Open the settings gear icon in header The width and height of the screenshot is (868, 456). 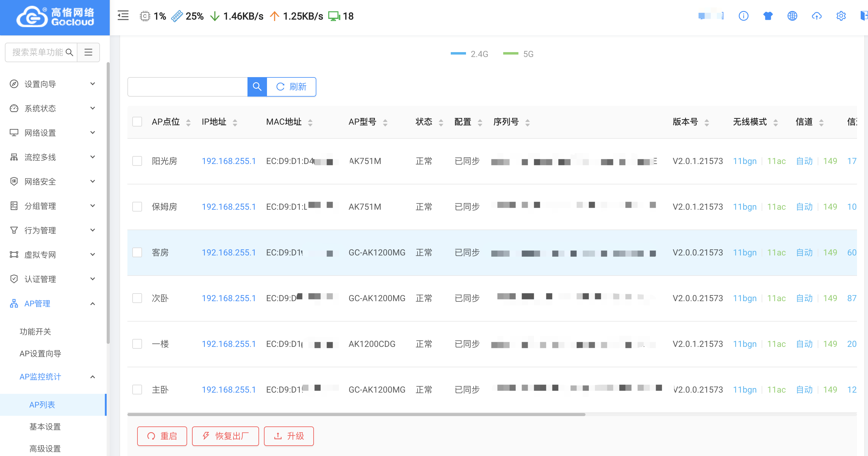pyautogui.click(x=841, y=16)
